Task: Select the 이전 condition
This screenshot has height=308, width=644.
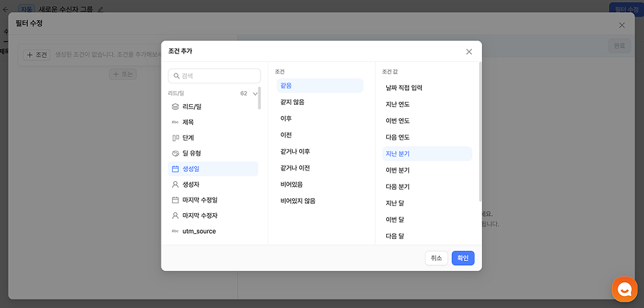Action: (x=320, y=135)
